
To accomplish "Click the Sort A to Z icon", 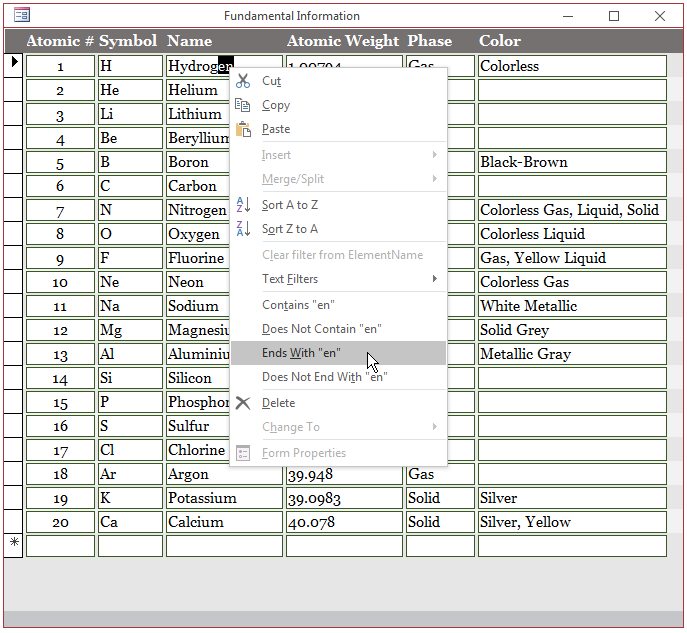I will [243, 205].
